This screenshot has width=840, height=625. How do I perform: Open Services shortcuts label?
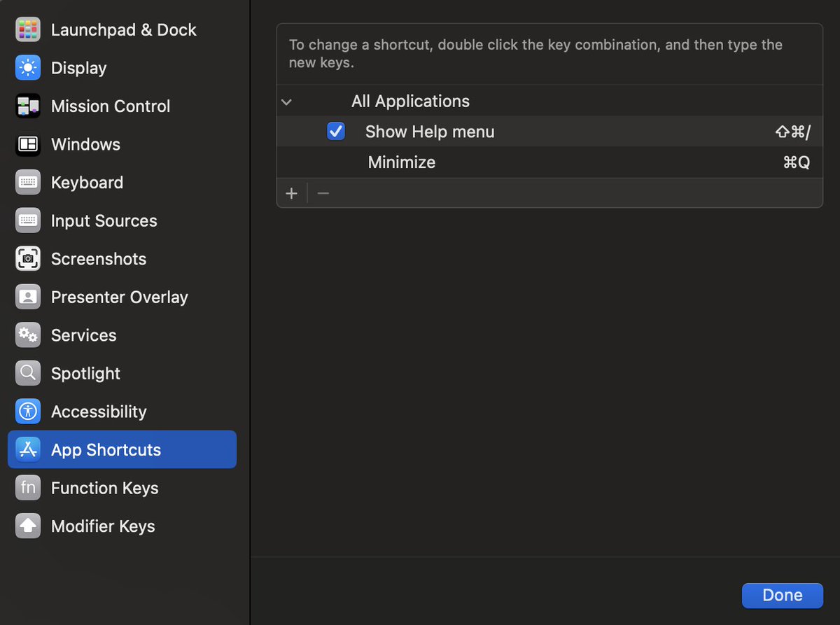coord(83,335)
